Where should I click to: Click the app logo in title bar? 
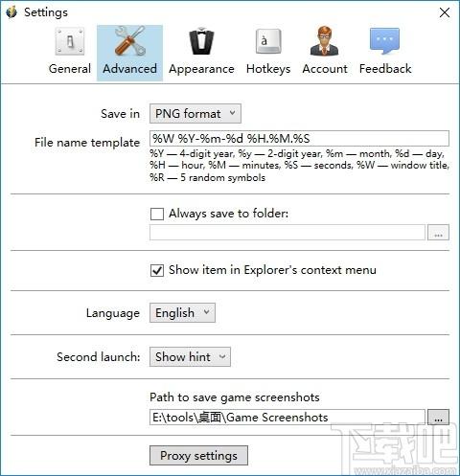point(11,12)
